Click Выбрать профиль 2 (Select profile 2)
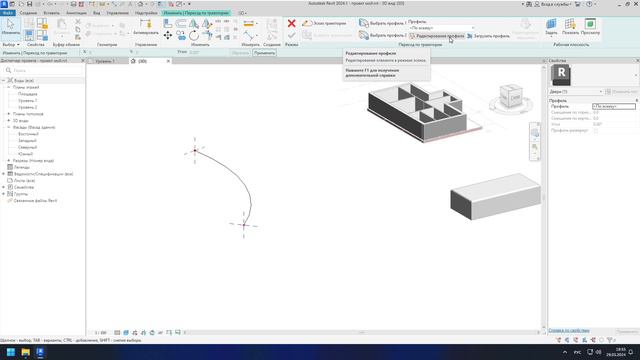Screen dimensions: 640x360 click(x=382, y=36)
